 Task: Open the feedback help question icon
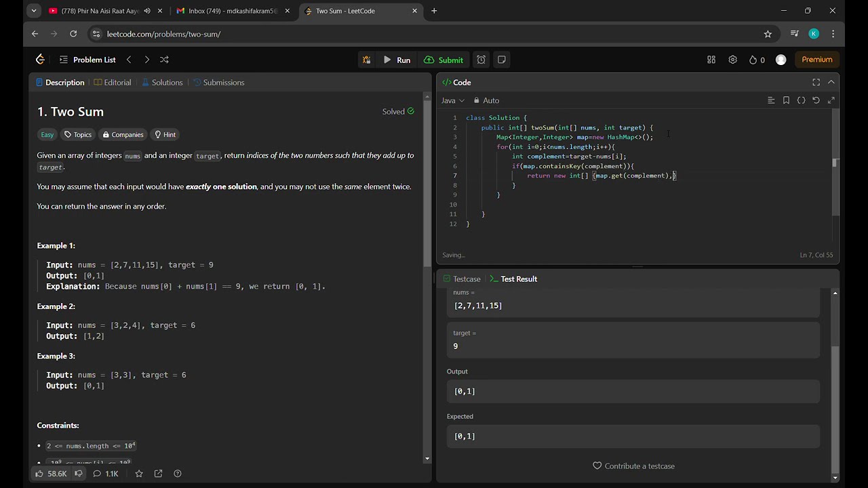tap(178, 474)
